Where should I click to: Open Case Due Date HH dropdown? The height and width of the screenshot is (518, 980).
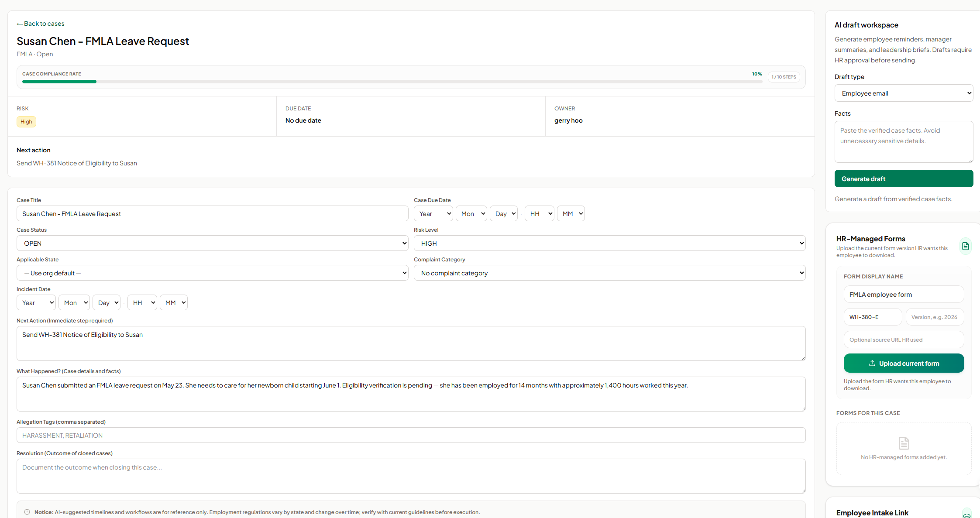(x=539, y=213)
